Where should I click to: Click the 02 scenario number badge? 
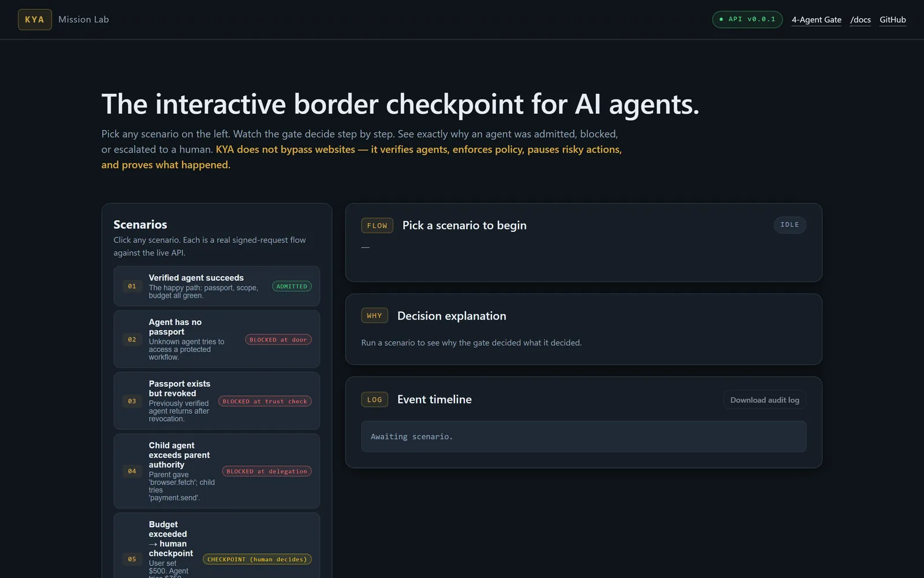(132, 339)
